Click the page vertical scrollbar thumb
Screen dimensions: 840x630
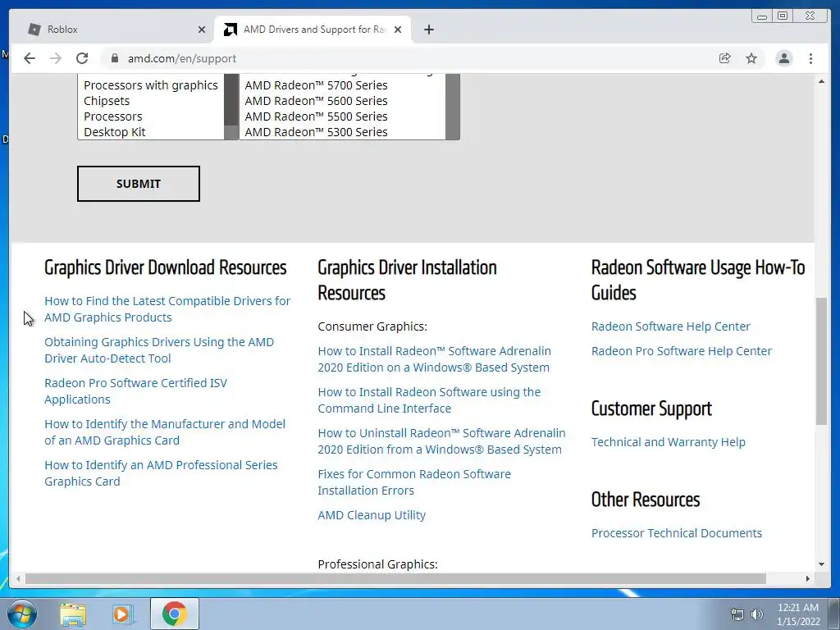click(821, 361)
